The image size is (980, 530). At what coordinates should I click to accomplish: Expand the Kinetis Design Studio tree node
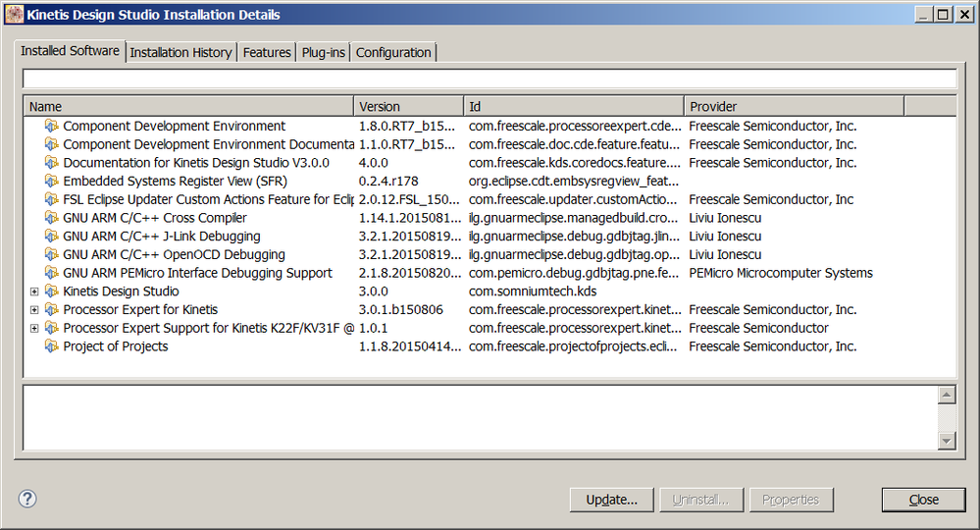click(x=34, y=291)
